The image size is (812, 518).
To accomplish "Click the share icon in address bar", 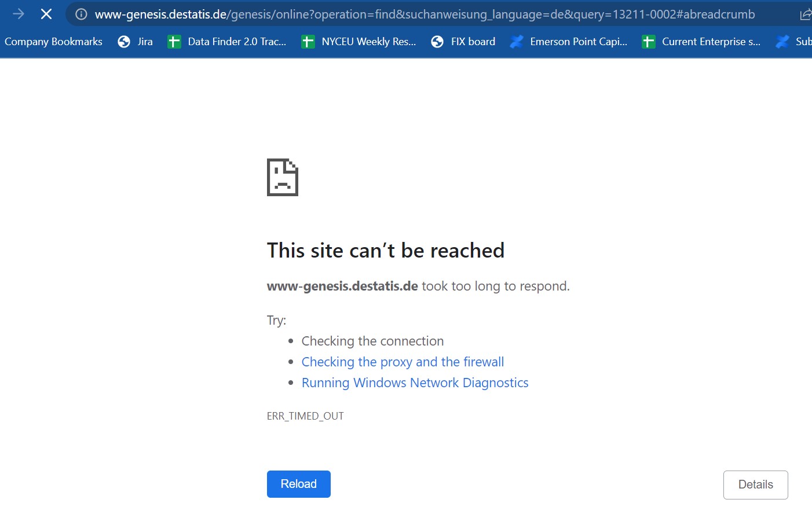I will click(x=805, y=14).
